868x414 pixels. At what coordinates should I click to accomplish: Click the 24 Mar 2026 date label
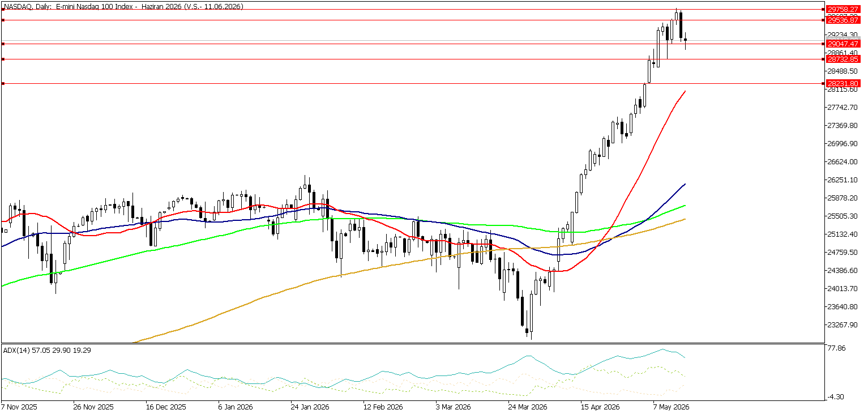tap(527, 407)
